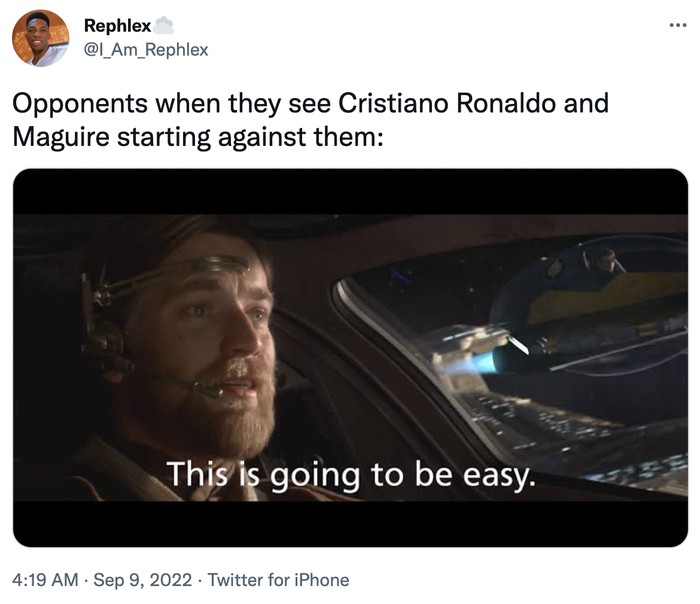
Task: Click the distant pilot in starfighter cockpit
Action: 606,260
